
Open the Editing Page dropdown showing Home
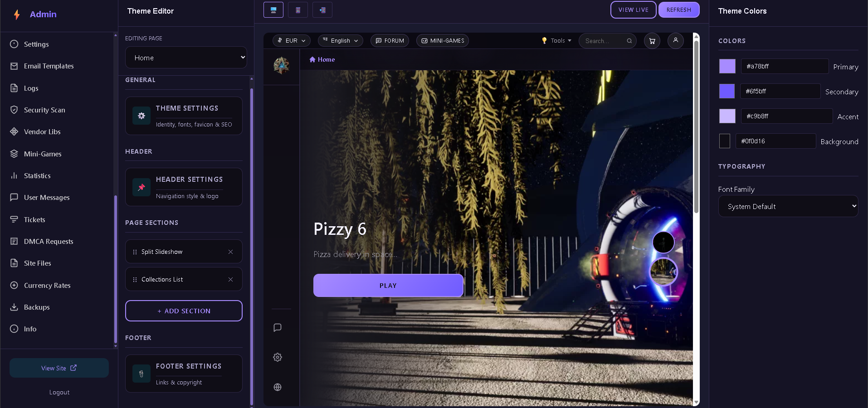[x=186, y=58]
